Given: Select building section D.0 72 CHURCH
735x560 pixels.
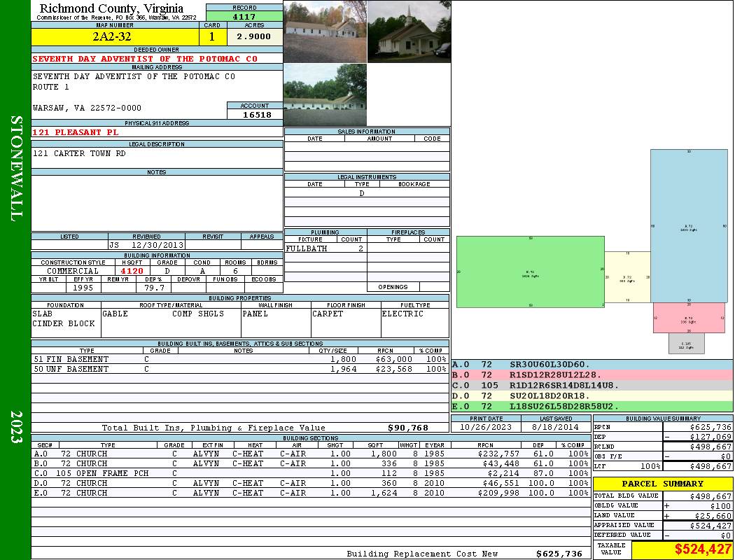Looking at the screenshot, I should point(311,483).
